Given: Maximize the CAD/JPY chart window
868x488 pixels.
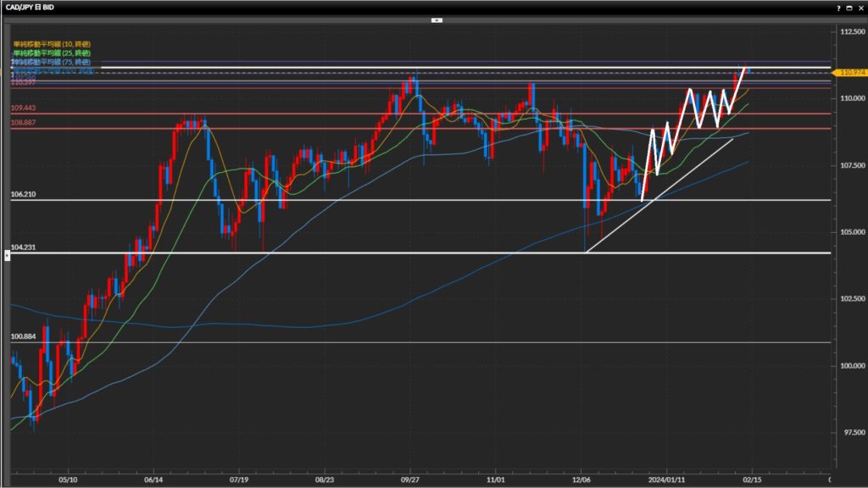Looking at the screenshot, I should click(x=849, y=7).
